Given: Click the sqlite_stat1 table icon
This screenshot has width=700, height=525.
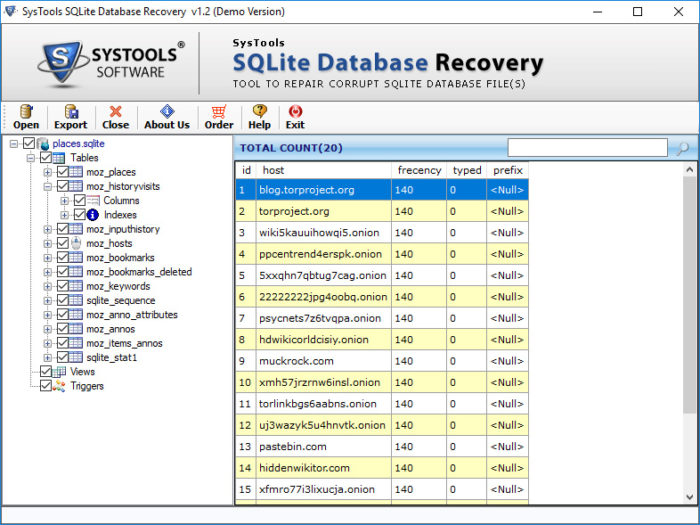Looking at the screenshot, I should click(x=75, y=358).
